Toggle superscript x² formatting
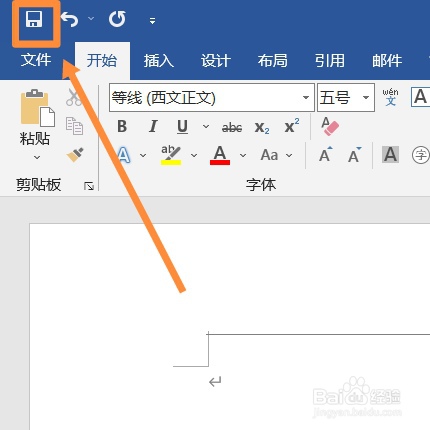430x430 pixels. click(292, 125)
